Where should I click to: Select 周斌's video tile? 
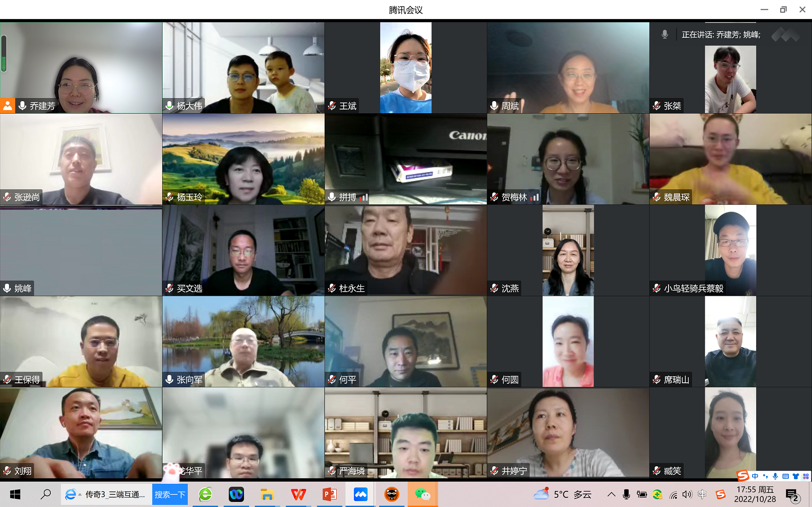[x=568, y=67]
